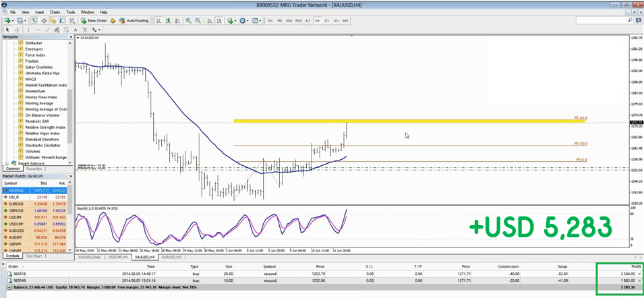644x298 pixels.
Task: Select the Vertical Line tool
Action: coord(28,30)
